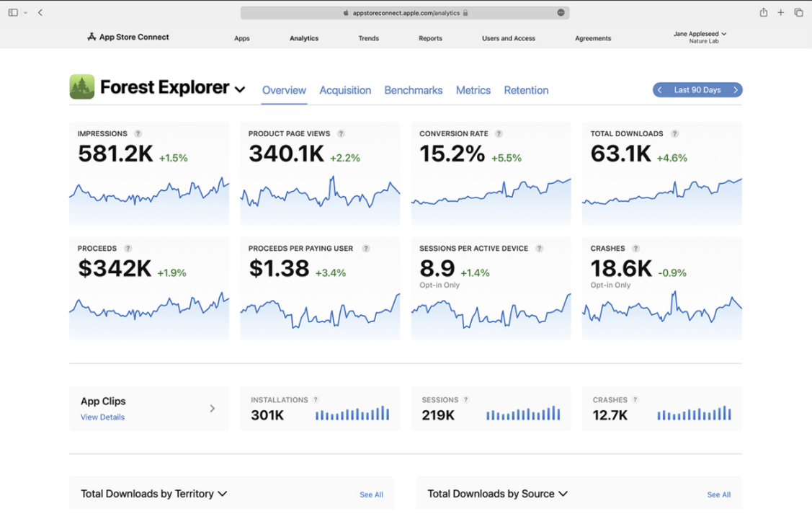Screen dimensions: 812x519
Task: Open the Apps menu item
Action: [x=242, y=38]
